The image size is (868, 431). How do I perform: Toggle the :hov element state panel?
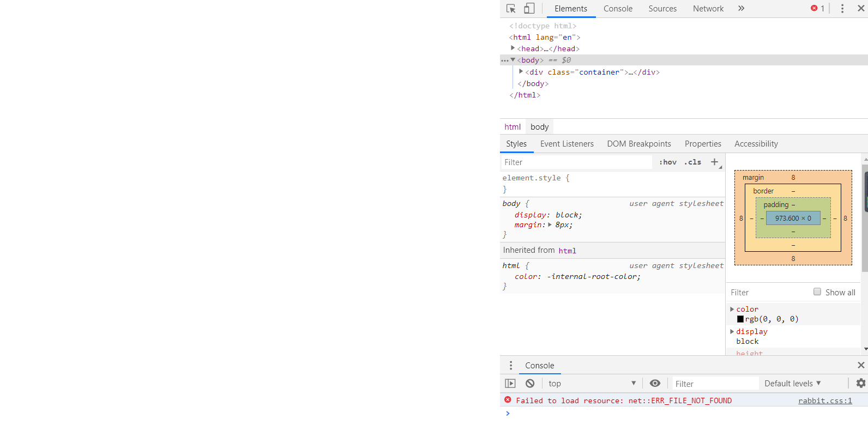[x=668, y=162]
